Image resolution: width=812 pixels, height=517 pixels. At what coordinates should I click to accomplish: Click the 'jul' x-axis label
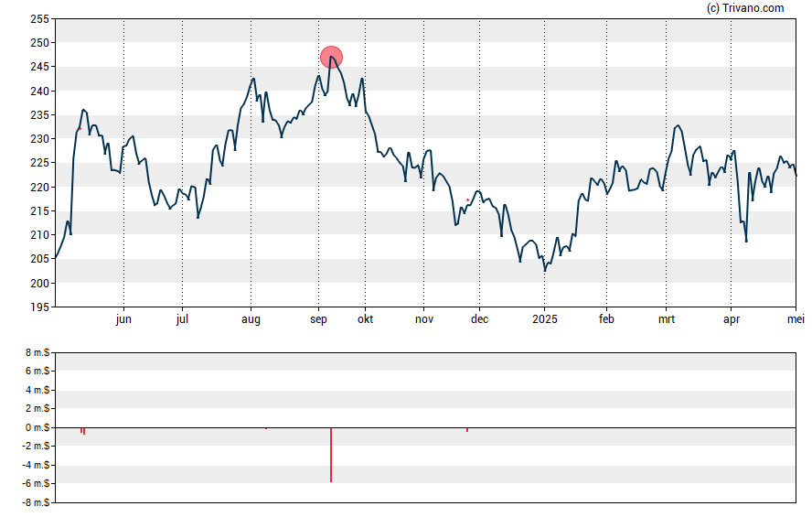pyautogui.click(x=182, y=319)
